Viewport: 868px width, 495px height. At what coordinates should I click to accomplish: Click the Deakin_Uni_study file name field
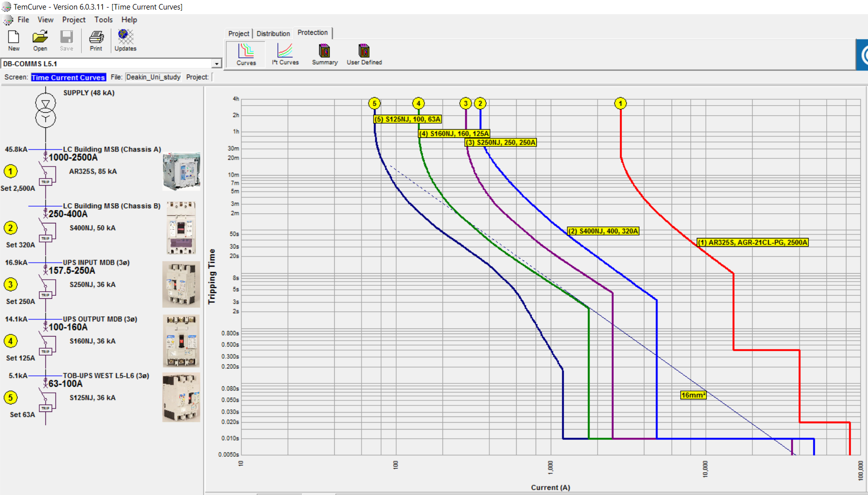153,77
